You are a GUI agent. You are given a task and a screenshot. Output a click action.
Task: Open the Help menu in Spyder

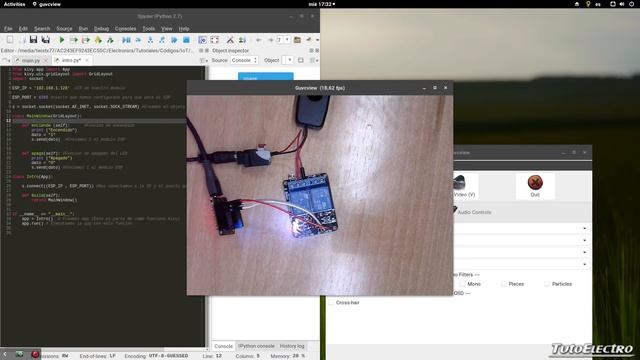pyautogui.click(x=184, y=29)
